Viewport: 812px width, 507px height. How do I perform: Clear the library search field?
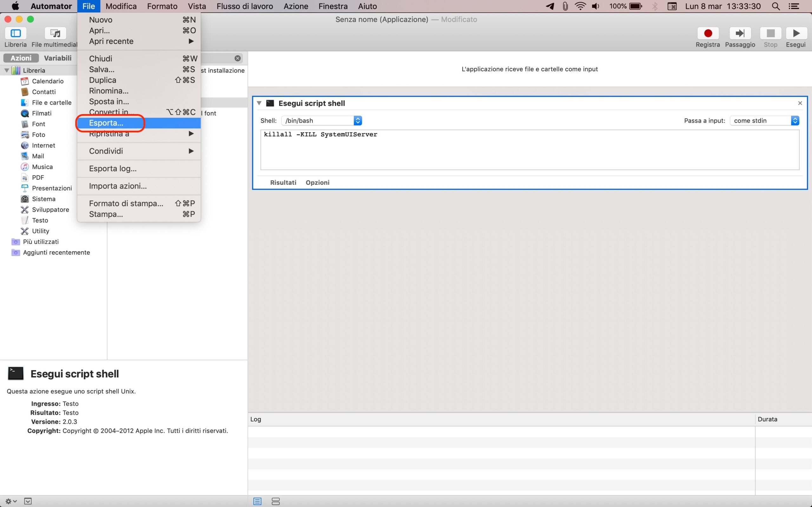click(x=238, y=58)
